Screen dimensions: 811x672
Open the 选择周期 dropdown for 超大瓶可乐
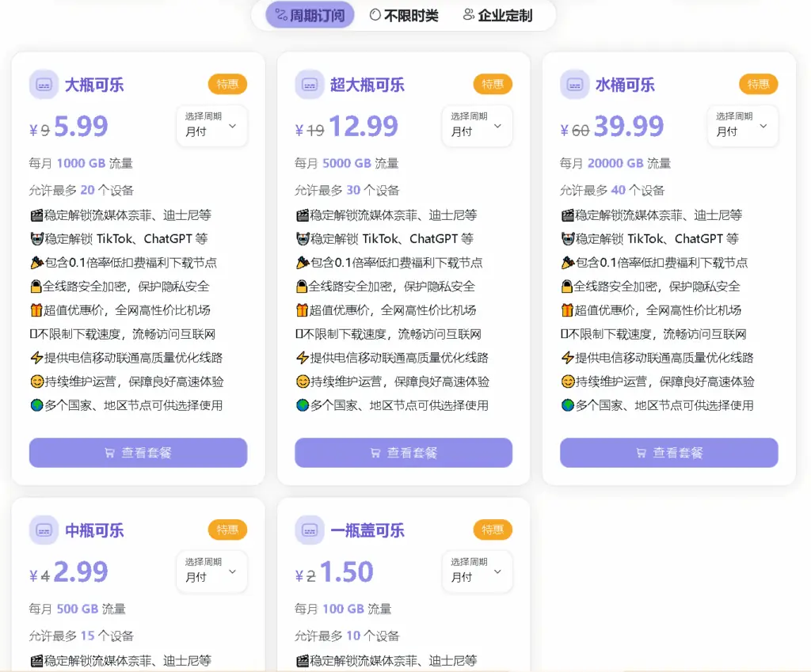(x=477, y=126)
